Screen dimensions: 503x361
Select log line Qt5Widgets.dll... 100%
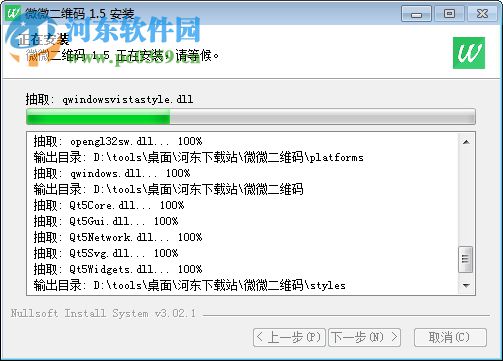coord(118,269)
